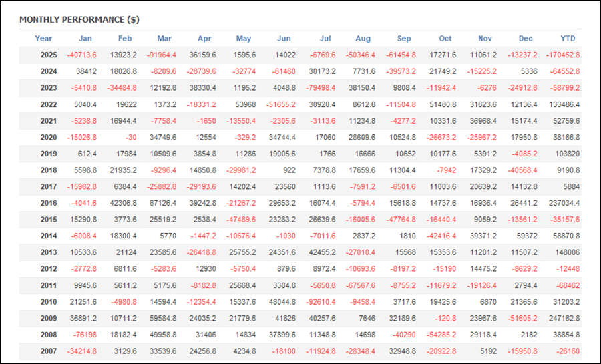
Task: Click the 2020 year row label
Action: pyautogui.click(x=48, y=138)
